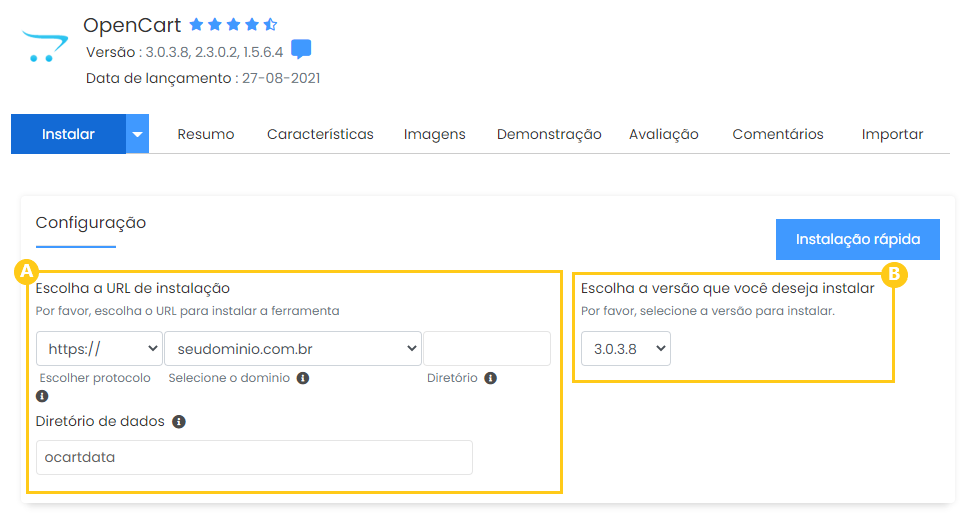Open the seudominio.com.br domain dropdown
Viewport: 972px width, 525px height.
293,349
